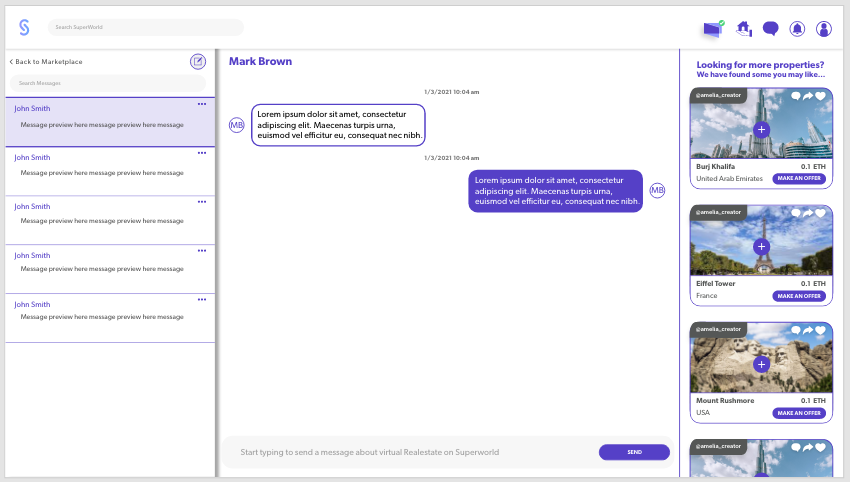
Task: Click the Search Messages field
Action: pyautogui.click(x=108, y=83)
